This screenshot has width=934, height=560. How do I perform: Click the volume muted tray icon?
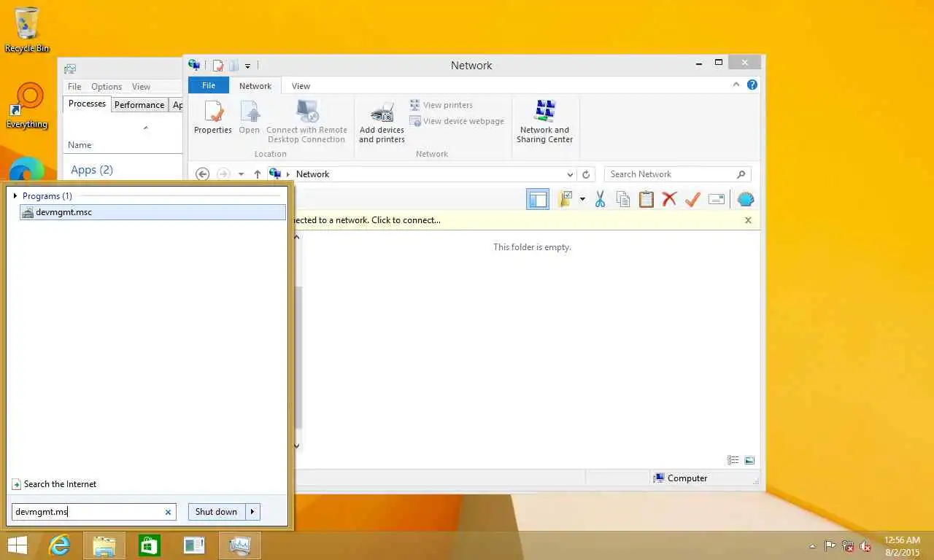(865, 546)
